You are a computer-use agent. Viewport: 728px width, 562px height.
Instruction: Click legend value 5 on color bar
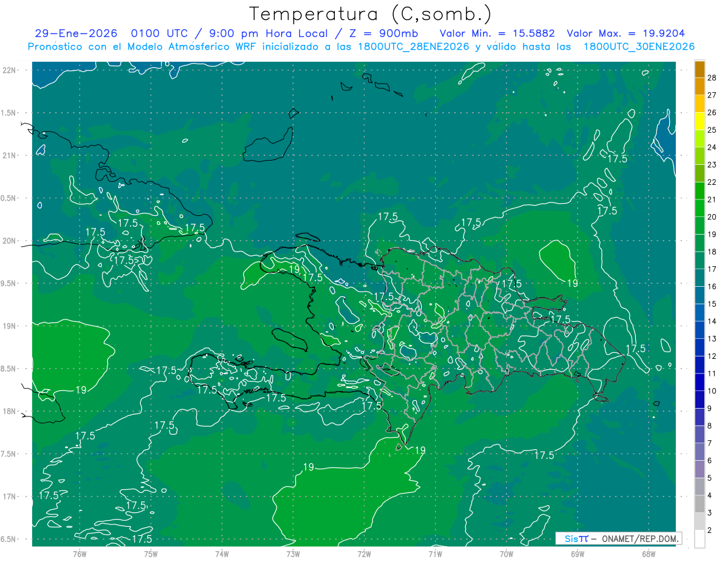pos(710,478)
